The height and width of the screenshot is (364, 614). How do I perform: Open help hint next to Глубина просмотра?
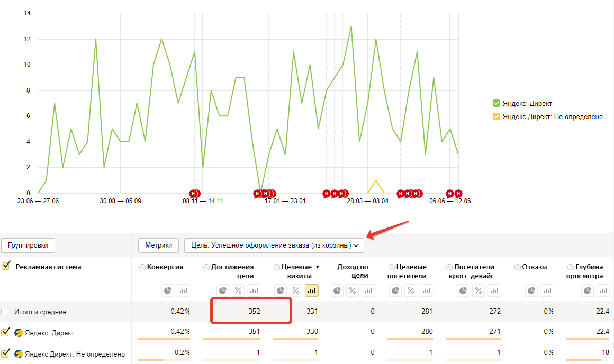click(571, 267)
